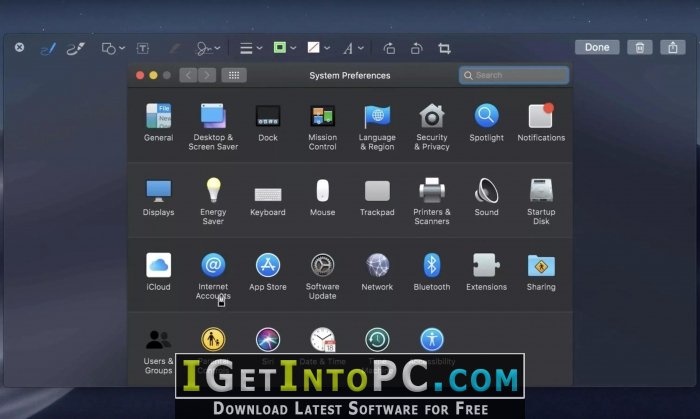Screen dimensions: 700x419
Task: Select the Draw brush tool
Action: tap(75, 48)
